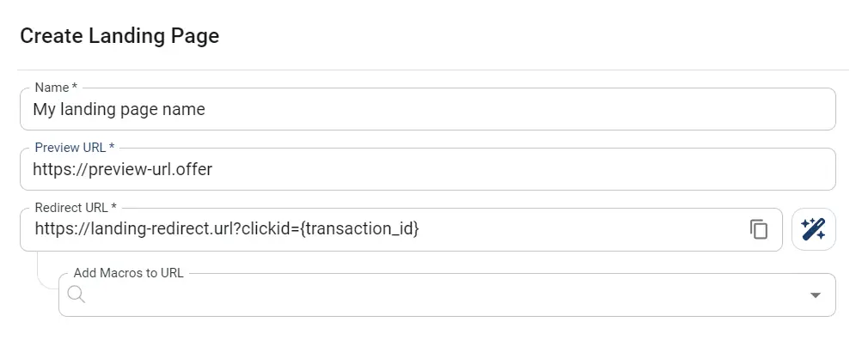This screenshot has width=868, height=346.
Task: Click the Preview URL * field label
Action: (x=74, y=148)
